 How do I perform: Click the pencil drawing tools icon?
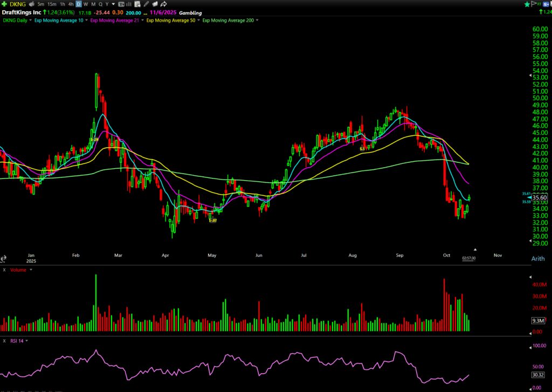147,4
